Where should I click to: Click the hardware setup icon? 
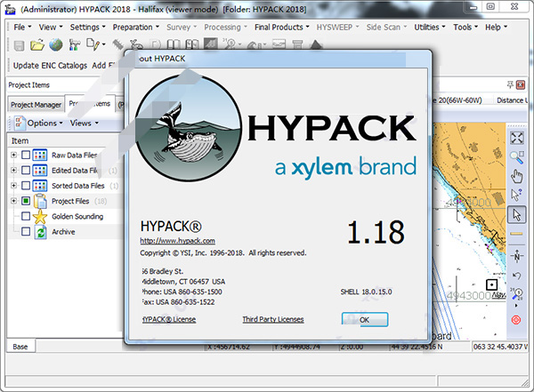(74, 45)
